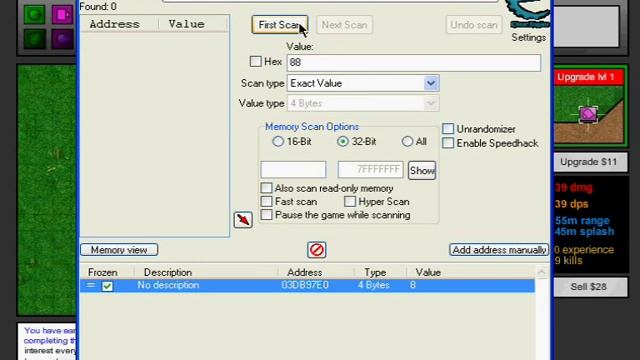
Task: Click the First Scan button
Action: click(280, 25)
